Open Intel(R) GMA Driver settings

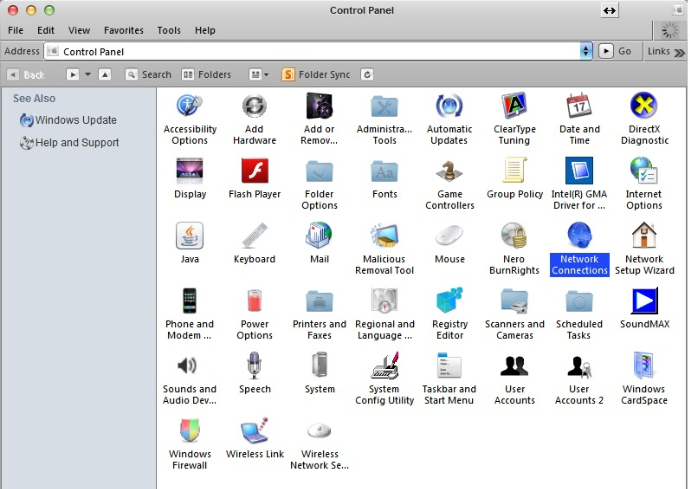click(x=579, y=184)
